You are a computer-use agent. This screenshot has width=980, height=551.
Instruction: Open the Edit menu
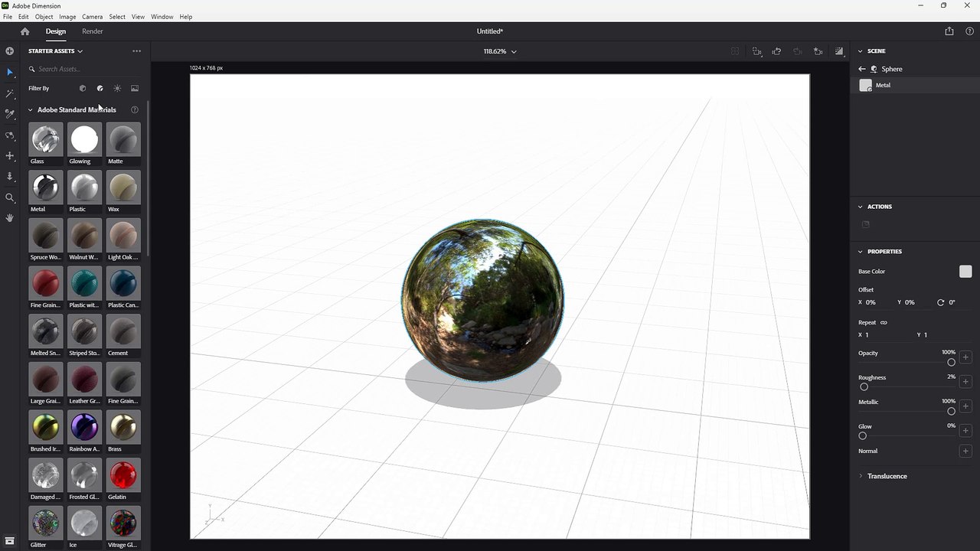(x=24, y=17)
